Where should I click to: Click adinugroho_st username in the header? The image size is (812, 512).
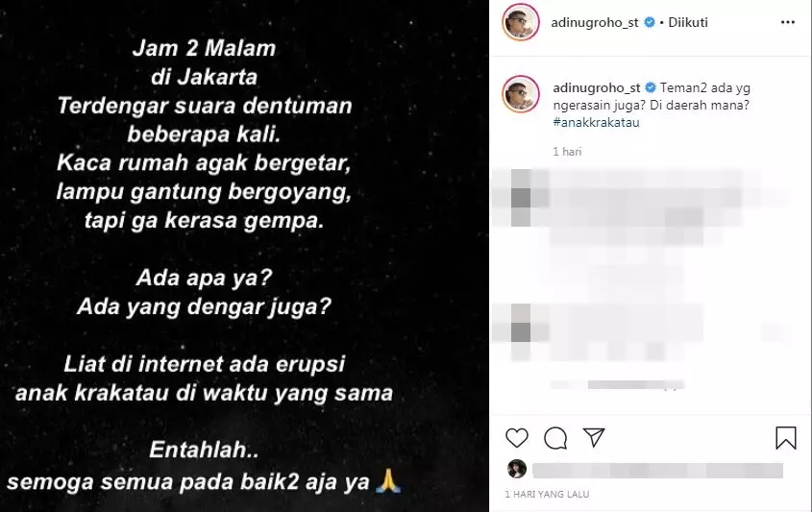tap(595, 22)
